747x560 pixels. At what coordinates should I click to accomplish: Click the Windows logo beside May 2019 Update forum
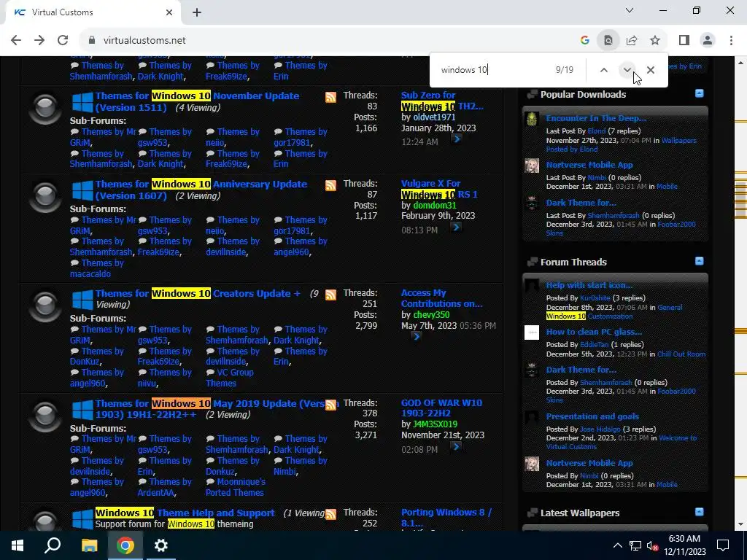pyautogui.click(x=82, y=410)
